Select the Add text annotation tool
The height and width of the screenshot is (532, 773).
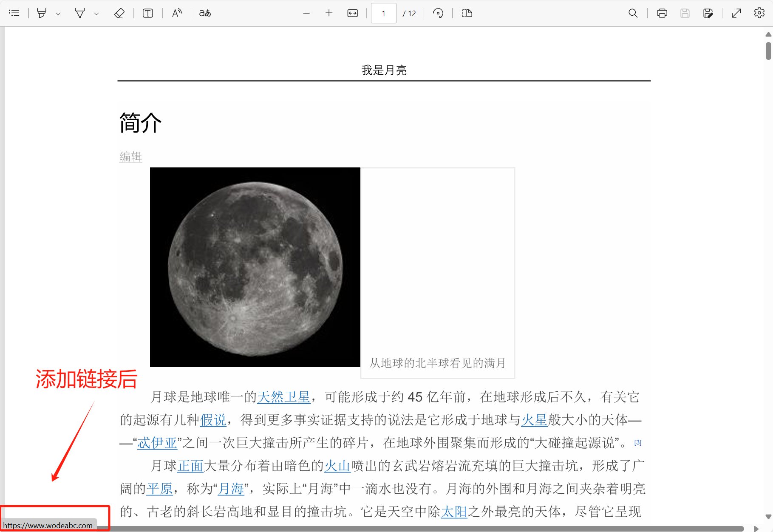coord(148,13)
